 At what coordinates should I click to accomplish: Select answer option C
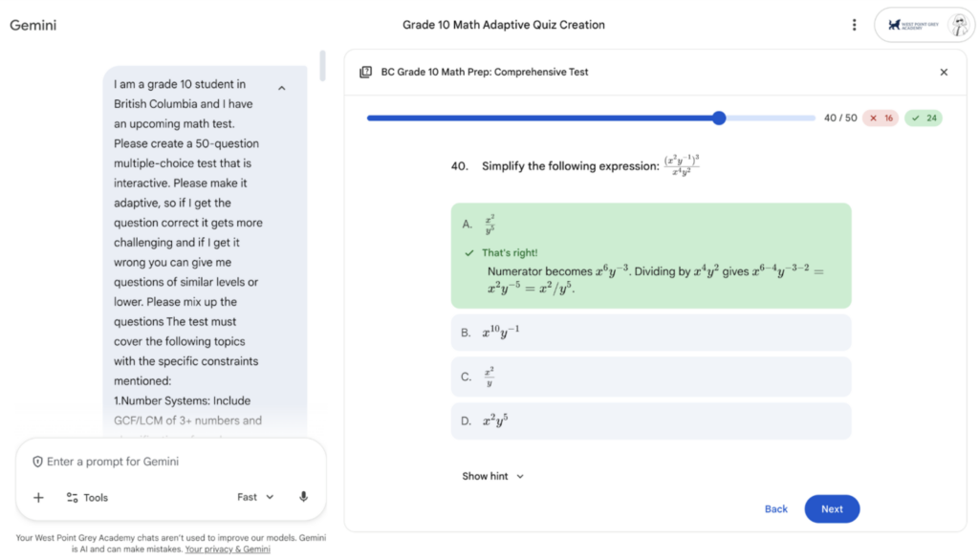(x=650, y=377)
